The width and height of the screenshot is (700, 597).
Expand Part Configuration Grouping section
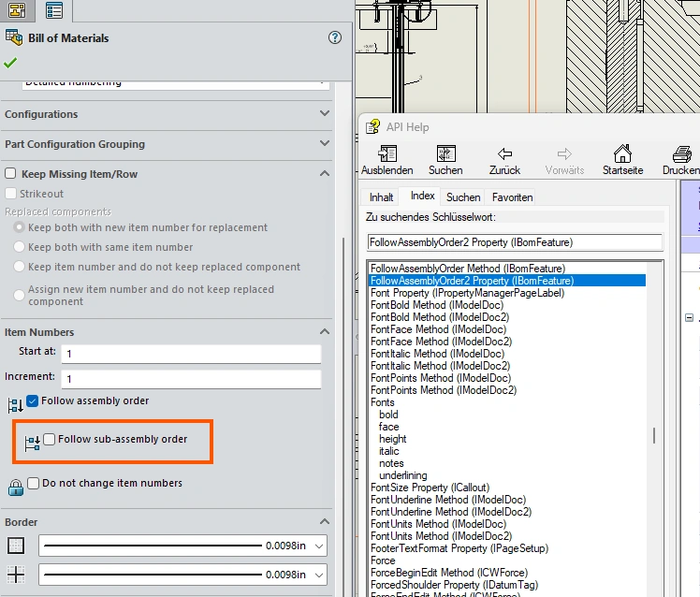click(324, 144)
